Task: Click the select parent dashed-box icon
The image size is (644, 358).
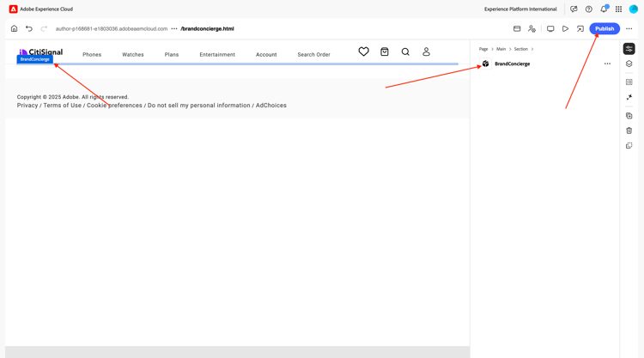Action: [629, 145]
